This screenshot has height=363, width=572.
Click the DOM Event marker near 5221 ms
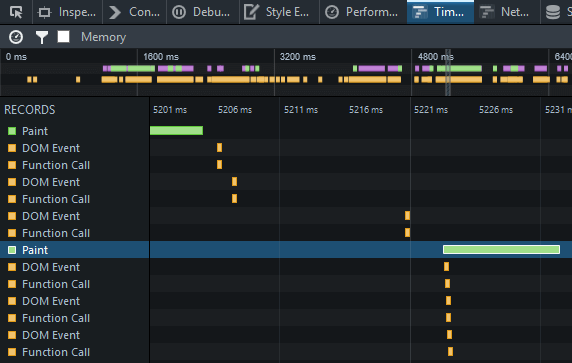click(x=407, y=216)
